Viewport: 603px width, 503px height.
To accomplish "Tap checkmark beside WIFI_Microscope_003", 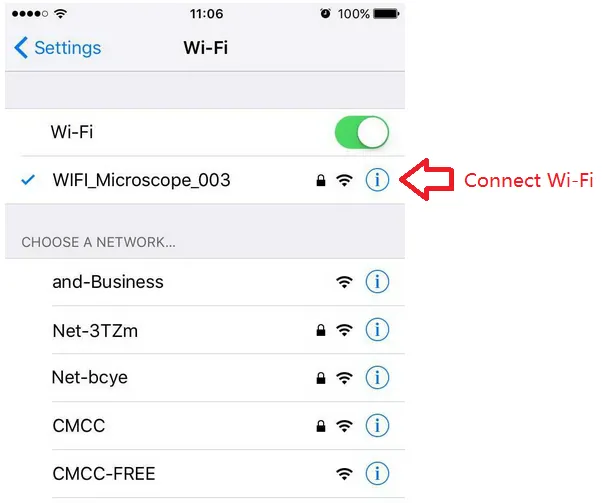I will coord(28,180).
